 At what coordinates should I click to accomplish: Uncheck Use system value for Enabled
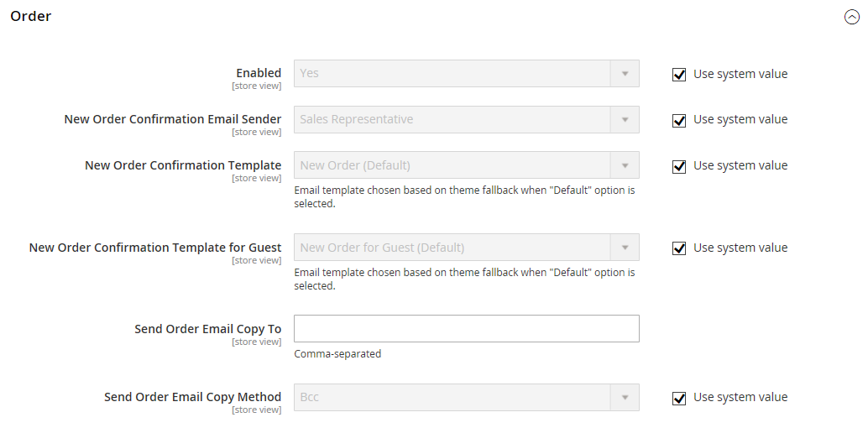click(x=679, y=75)
